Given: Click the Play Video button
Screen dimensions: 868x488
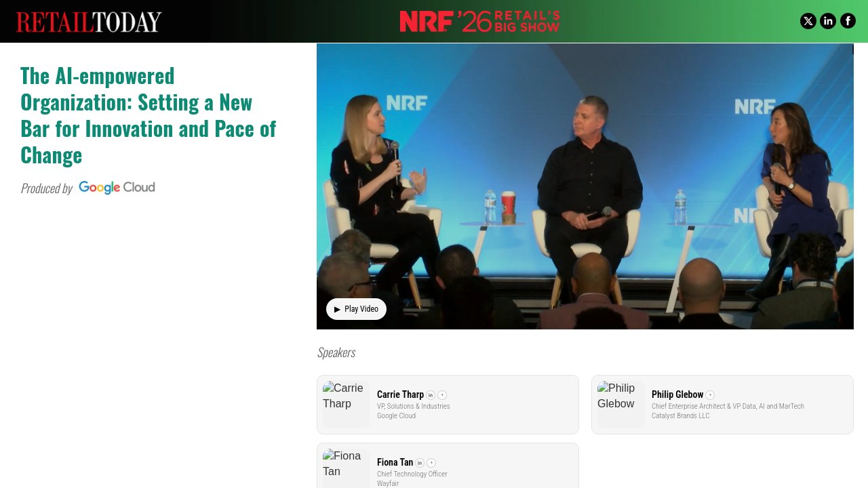Looking at the screenshot, I should click(356, 309).
